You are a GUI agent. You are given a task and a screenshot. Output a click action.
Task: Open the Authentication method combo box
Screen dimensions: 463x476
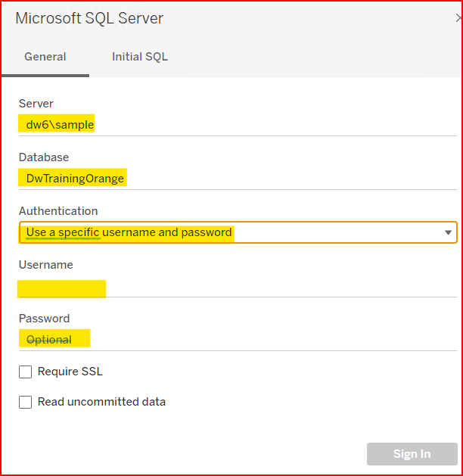[227, 232]
